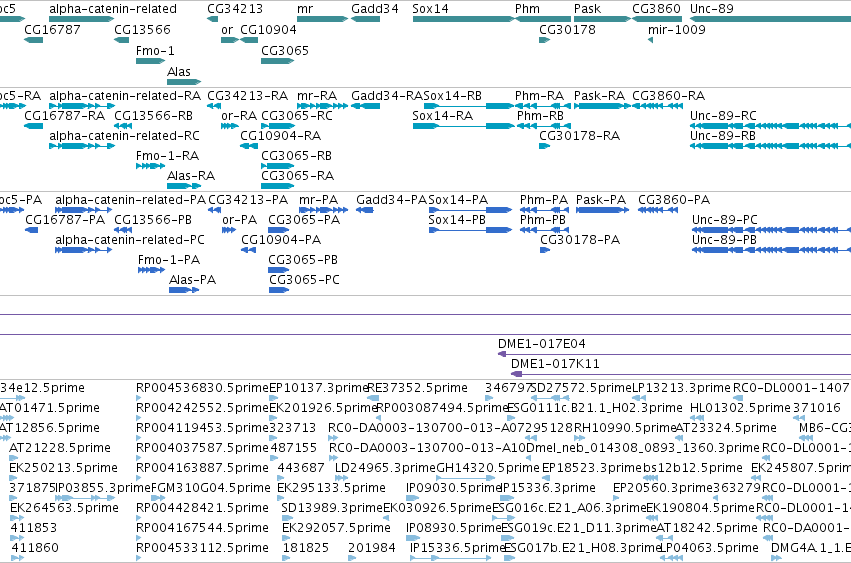Click the Unc-89-RB transcript label
This screenshot has width=851, height=563.
[723, 135]
